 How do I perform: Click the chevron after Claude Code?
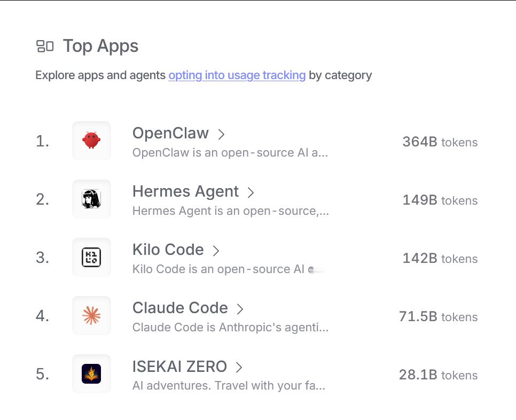239,309
